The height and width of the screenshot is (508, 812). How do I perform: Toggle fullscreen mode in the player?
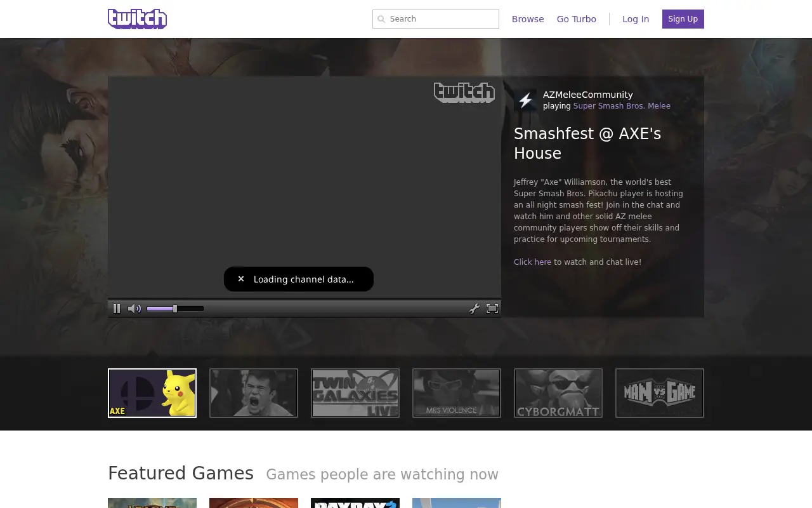tap(492, 309)
